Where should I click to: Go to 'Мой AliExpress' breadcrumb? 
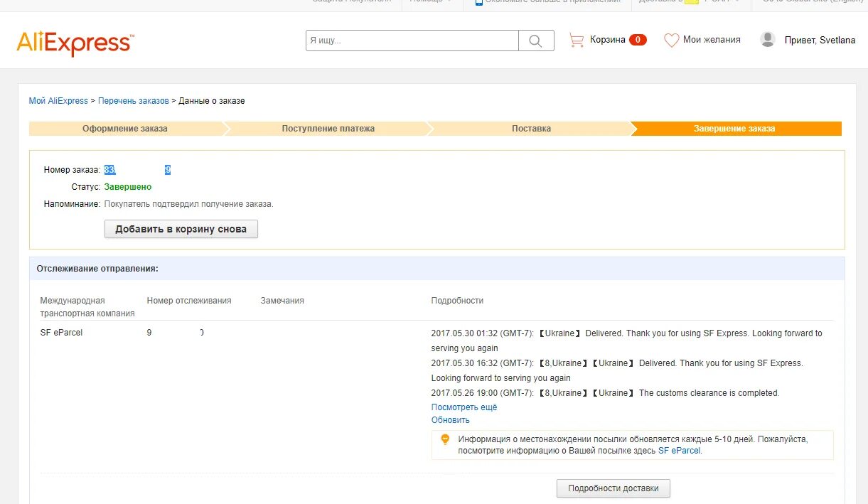pyautogui.click(x=58, y=101)
